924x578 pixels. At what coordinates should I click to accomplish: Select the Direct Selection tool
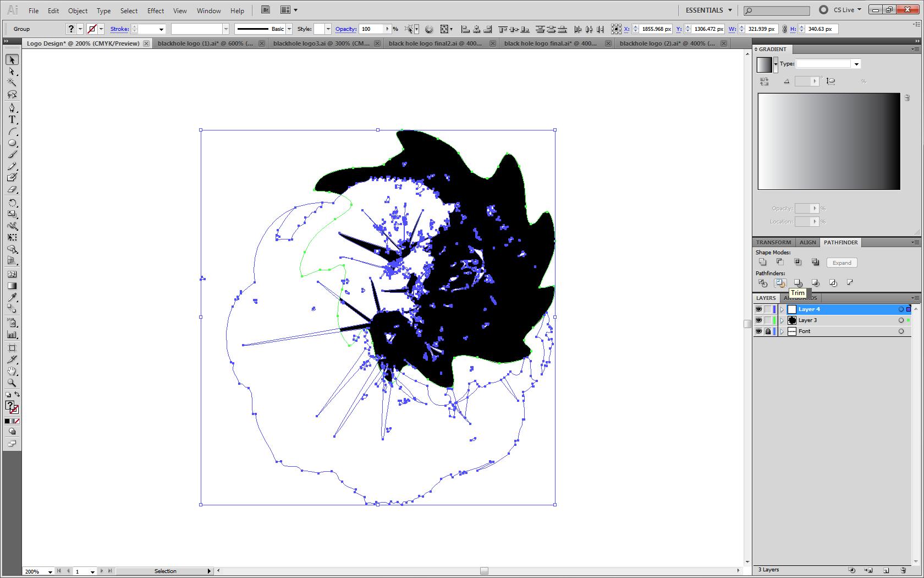click(x=12, y=72)
